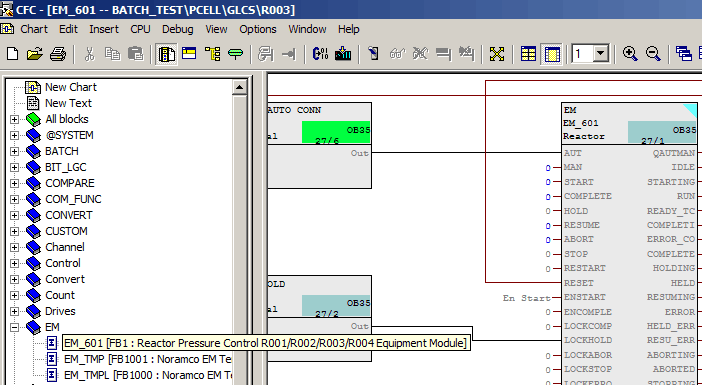Click the grayed bars icon after glasses
This screenshot has height=385, width=704.
(x=444, y=54)
